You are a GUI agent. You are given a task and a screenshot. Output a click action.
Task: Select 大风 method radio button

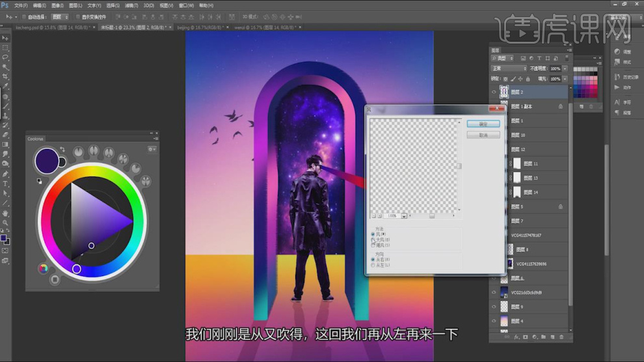click(x=373, y=240)
